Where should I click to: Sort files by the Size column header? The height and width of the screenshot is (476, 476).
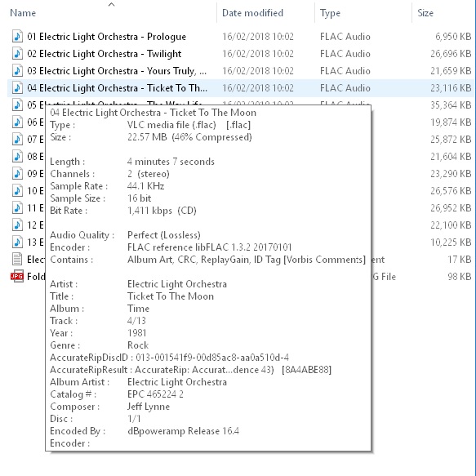click(425, 13)
